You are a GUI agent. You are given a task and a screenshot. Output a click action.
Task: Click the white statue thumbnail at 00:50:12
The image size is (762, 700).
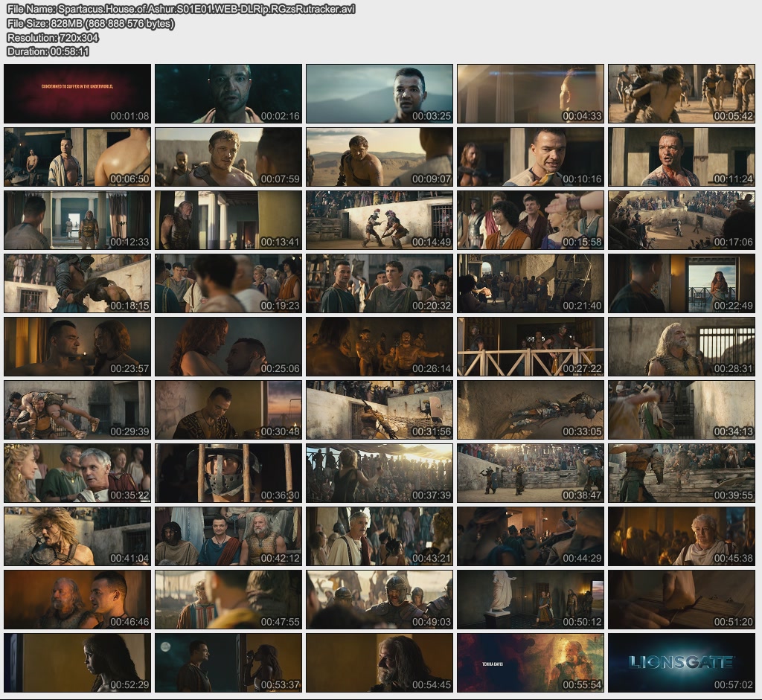[530, 600]
